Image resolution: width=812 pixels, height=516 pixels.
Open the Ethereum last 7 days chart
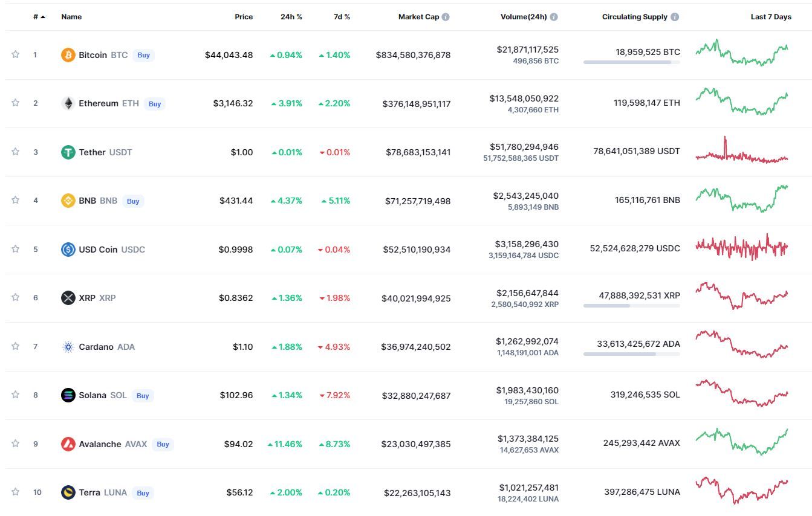[742, 102]
